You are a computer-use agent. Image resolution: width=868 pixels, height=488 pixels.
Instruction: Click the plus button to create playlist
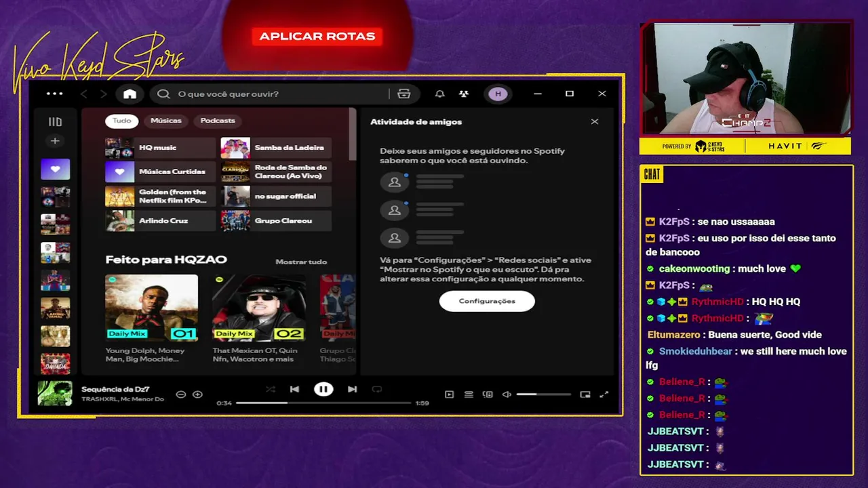tap(55, 141)
